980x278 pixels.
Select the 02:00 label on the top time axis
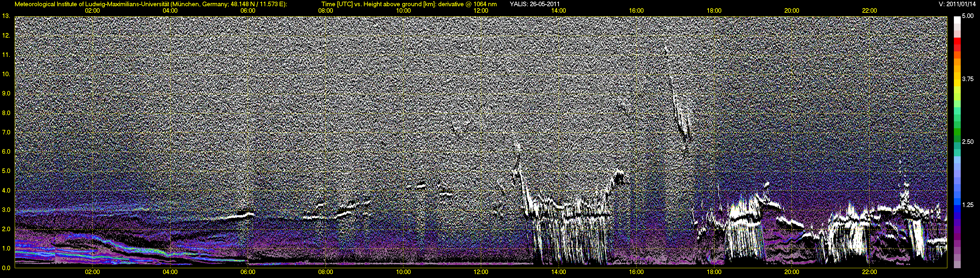coord(92,11)
